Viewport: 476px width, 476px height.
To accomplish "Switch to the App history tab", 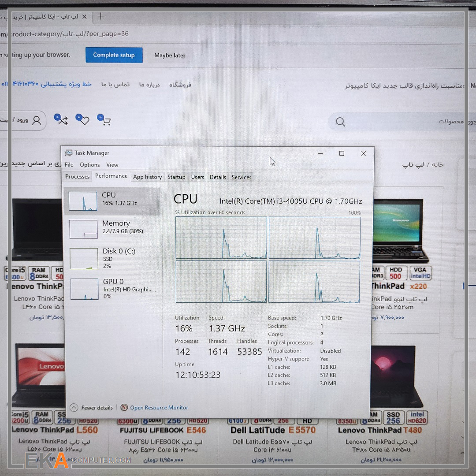I will coord(147,177).
